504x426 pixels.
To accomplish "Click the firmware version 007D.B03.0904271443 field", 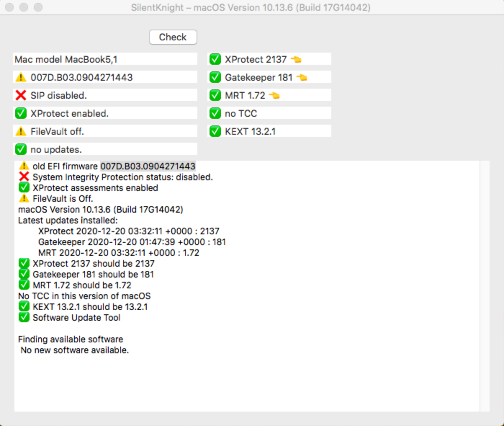I will coord(105,77).
